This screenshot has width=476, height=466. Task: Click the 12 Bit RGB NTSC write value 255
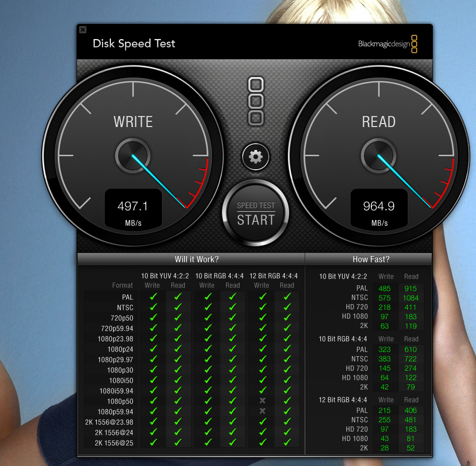click(x=384, y=420)
